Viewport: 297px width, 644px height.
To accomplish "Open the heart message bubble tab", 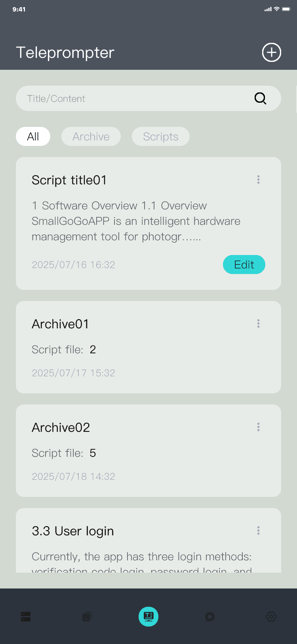I will tap(210, 617).
